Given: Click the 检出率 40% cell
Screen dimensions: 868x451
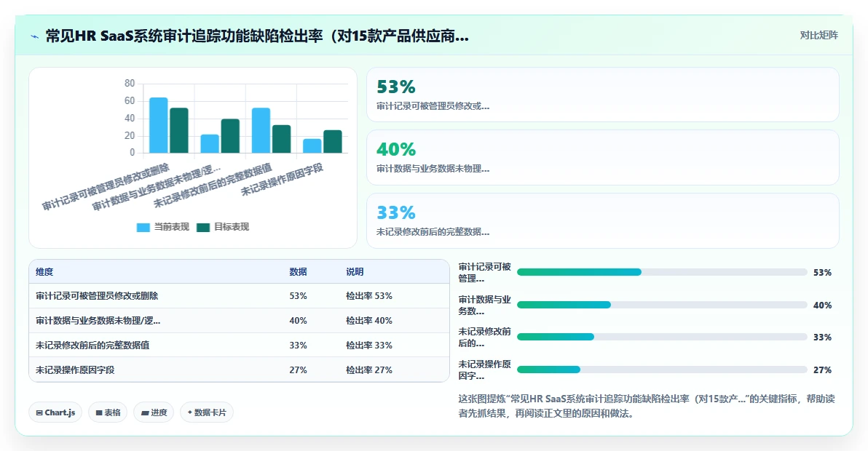Looking at the screenshot, I should (x=369, y=321).
